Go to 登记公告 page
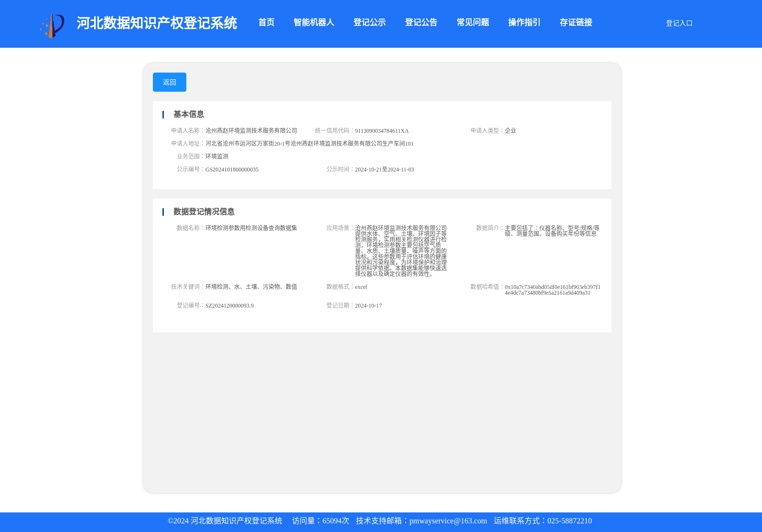The height and width of the screenshot is (532, 762). pyautogui.click(x=421, y=22)
